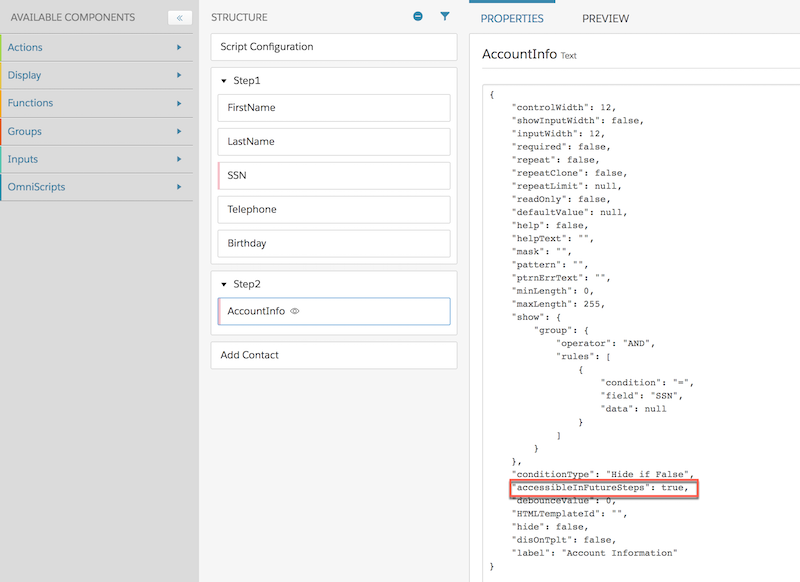Switch to the Preview tab

(606, 19)
